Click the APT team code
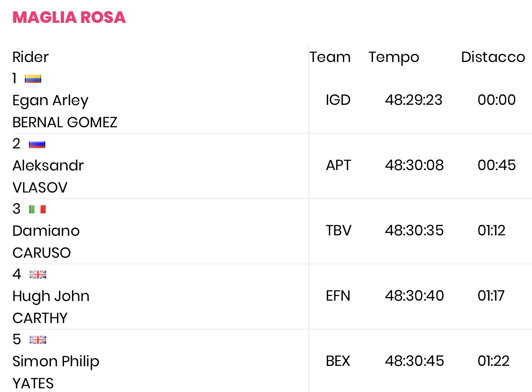The width and height of the screenshot is (532, 392). [x=338, y=165]
